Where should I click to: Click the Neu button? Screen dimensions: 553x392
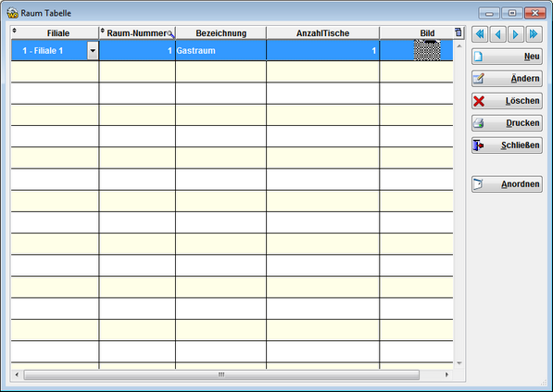[507, 57]
